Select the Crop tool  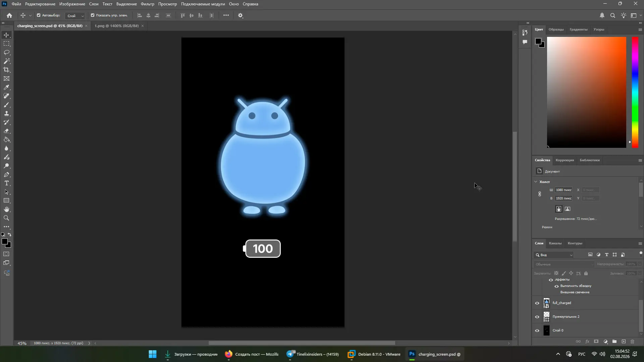coord(6,70)
